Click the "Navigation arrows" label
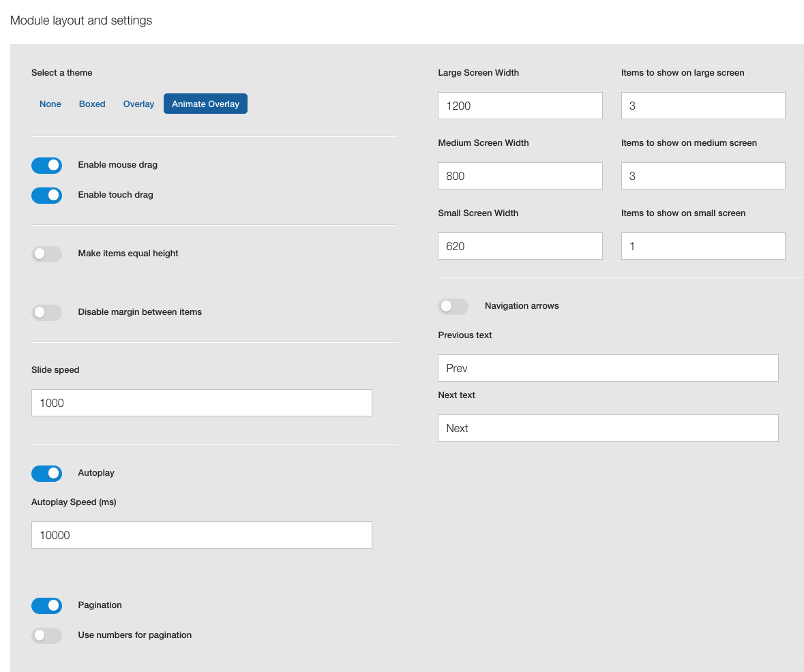 pos(522,305)
